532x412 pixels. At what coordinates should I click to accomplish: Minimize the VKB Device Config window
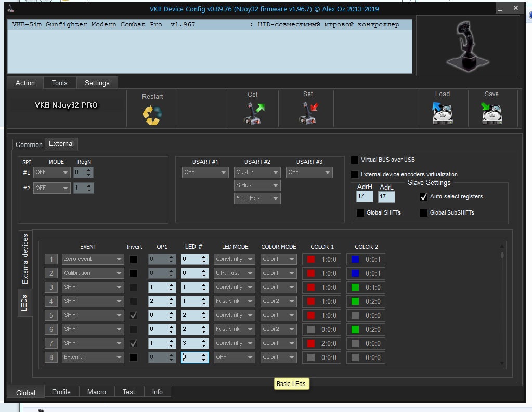(500, 9)
